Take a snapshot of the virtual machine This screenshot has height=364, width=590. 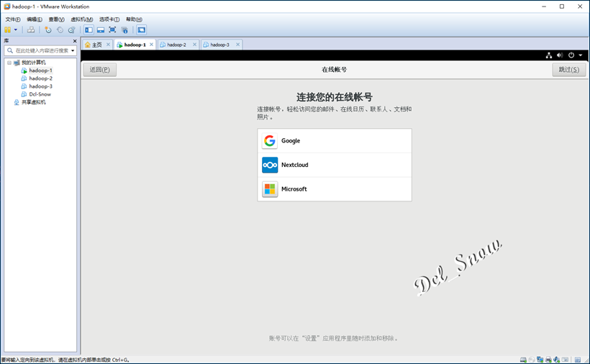point(47,29)
